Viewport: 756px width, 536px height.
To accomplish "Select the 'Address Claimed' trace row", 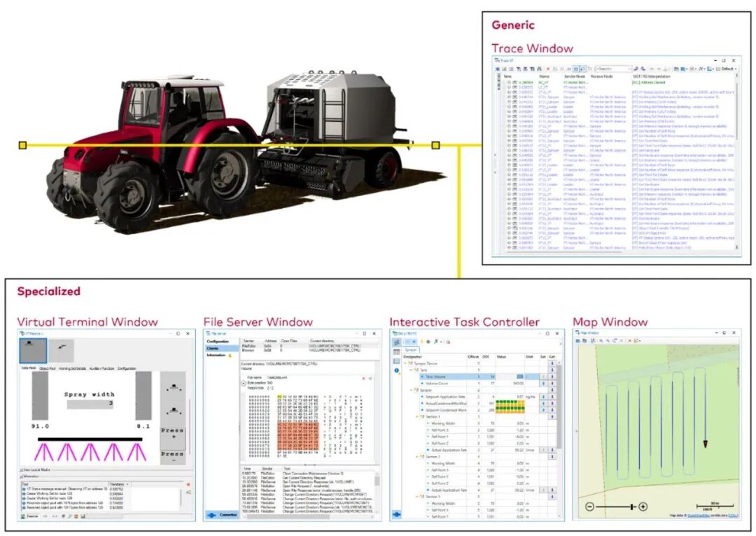I will click(618, 83).
